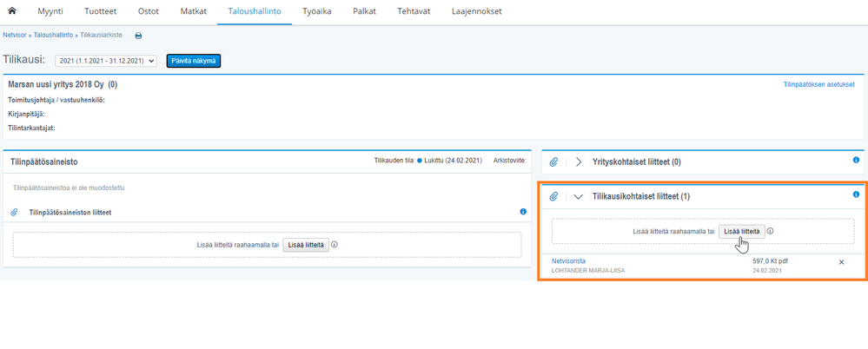Click the company name Marsan uusi yritys 2018 Oy

pos(57,84)
